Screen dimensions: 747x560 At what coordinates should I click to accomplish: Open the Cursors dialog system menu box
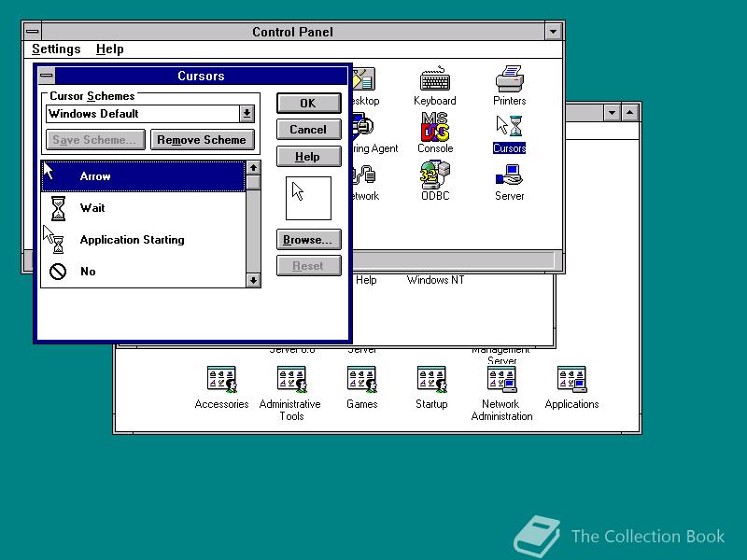click(x=46, y=76)
